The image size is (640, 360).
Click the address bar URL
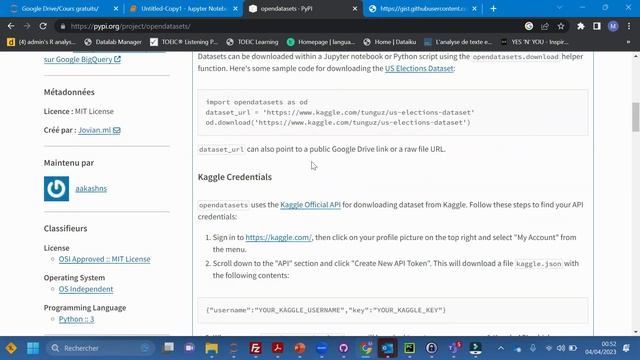(130, 26)
